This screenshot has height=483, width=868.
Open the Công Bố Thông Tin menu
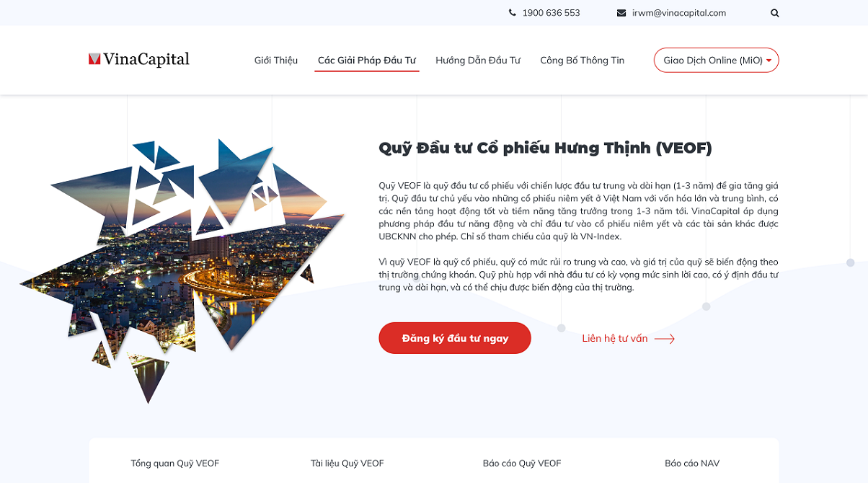(x=583, y=61)
